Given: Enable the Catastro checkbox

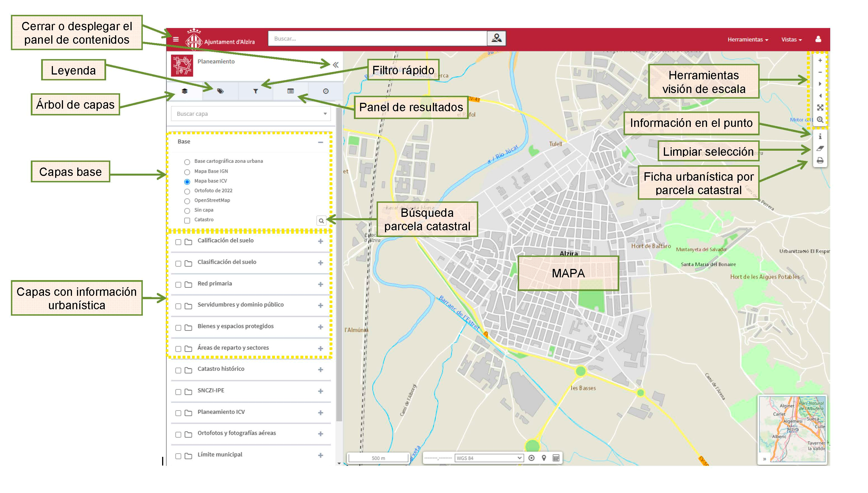Looking at the screenshot, I should (x=187, y=220).
